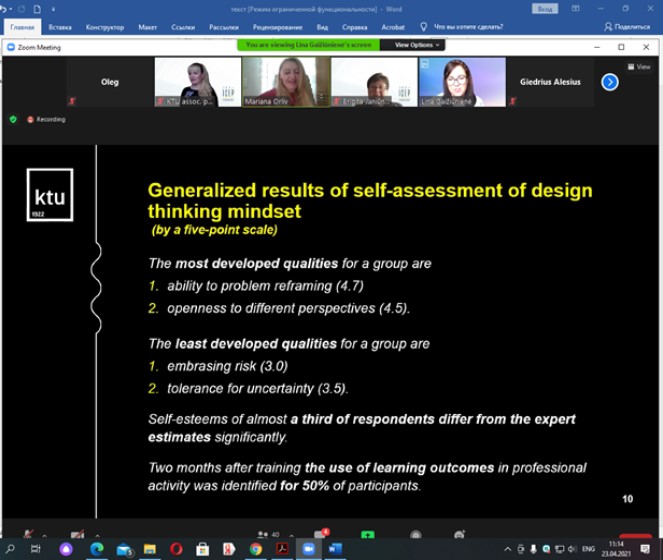Click the Chat icon with notification badge
This screenshot has width=663, height=560.
pyautogui.click(x=323, y=535)
